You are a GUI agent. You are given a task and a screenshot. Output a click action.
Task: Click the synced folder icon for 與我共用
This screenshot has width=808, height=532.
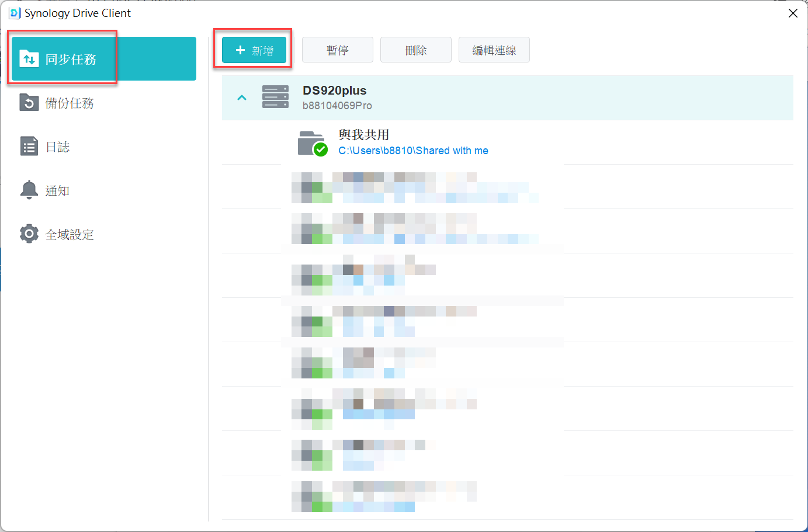click(313, 144)
